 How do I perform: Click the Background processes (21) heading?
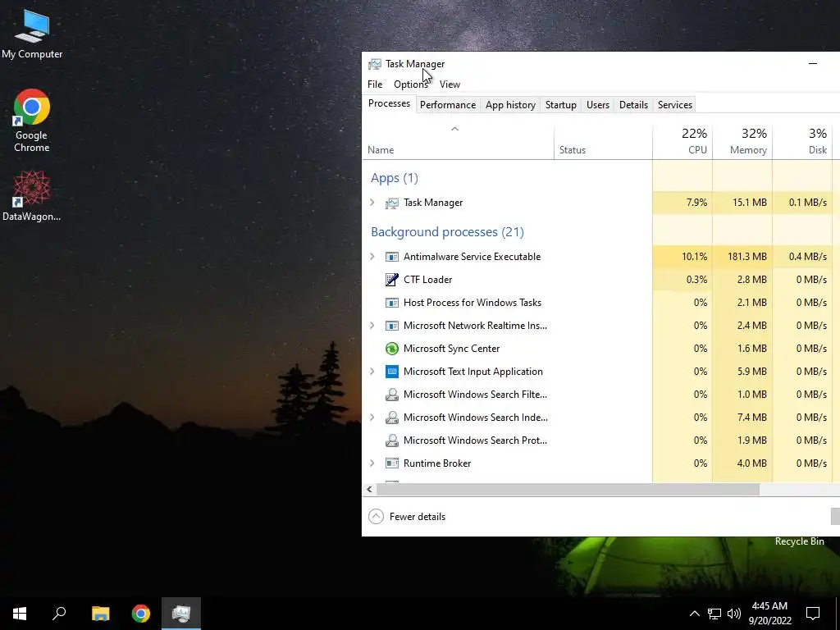(x=447, y=232)
